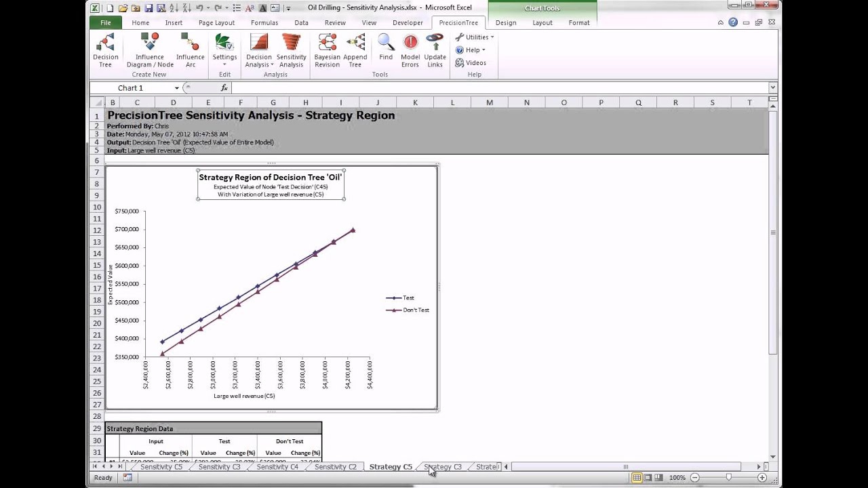
Task: Click the macro record icon in status bar
Action: point(127,478)
